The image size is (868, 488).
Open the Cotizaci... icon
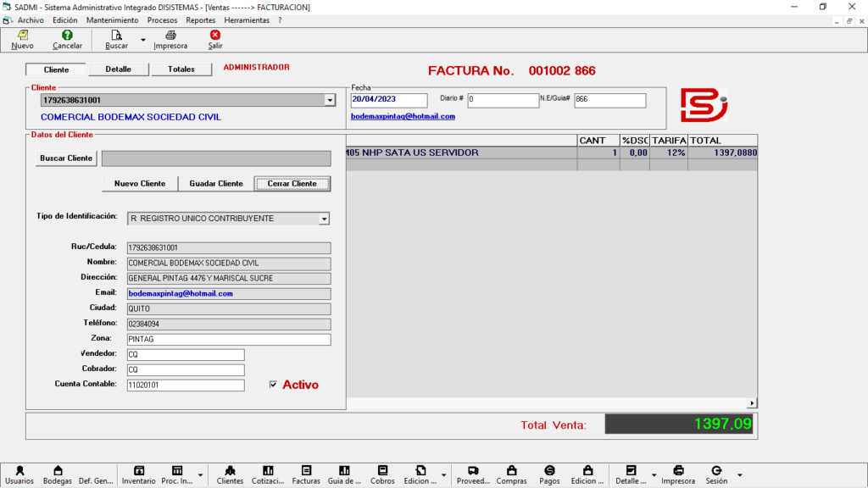pyautogui.click(x=268, y=470)
